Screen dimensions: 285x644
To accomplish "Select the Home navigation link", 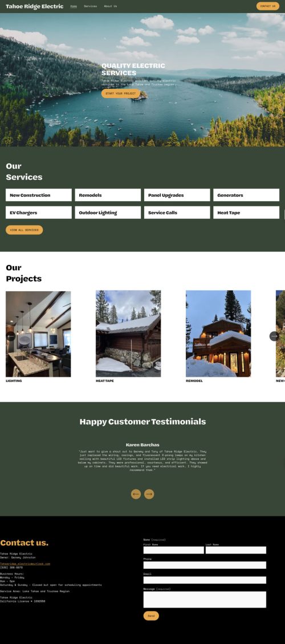I will point(74,6).
